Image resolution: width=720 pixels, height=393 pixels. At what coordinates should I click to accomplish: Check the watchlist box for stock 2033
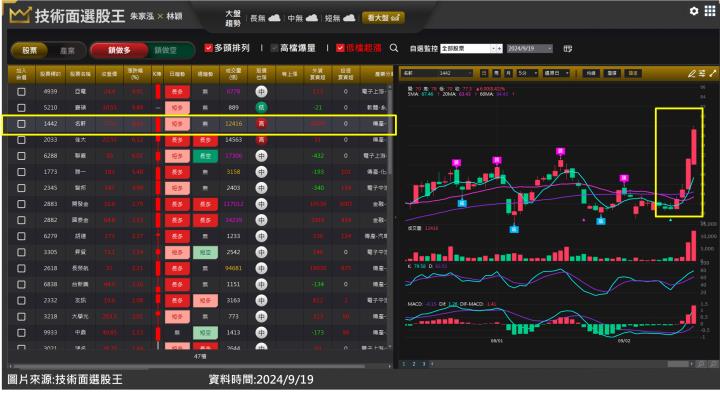click(x=21, y=140)
